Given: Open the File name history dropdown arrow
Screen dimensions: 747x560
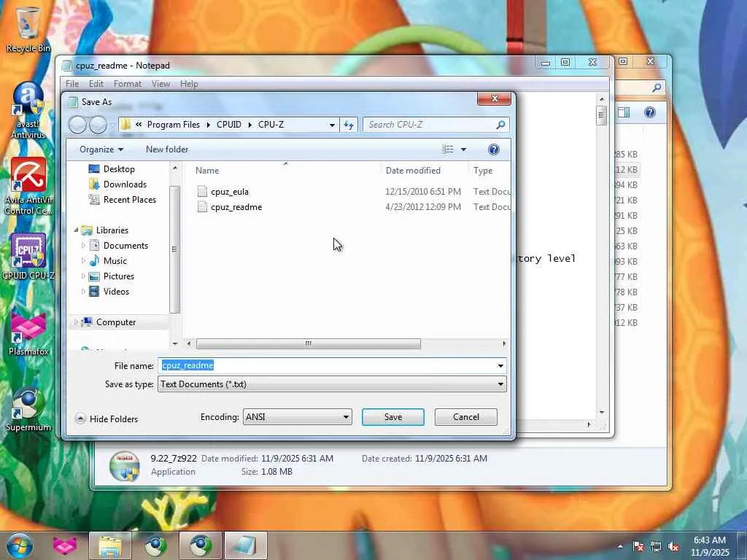Looking at the screenshot, I should [500, 366].
